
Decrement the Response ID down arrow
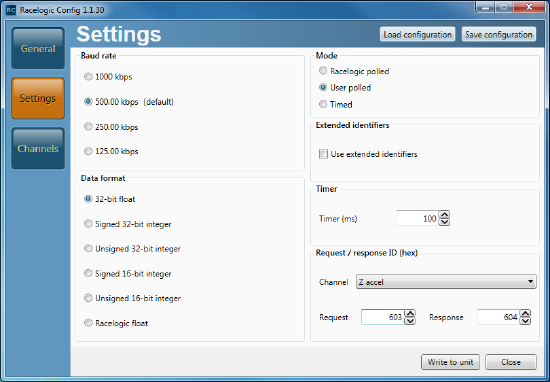click(525, 321)
